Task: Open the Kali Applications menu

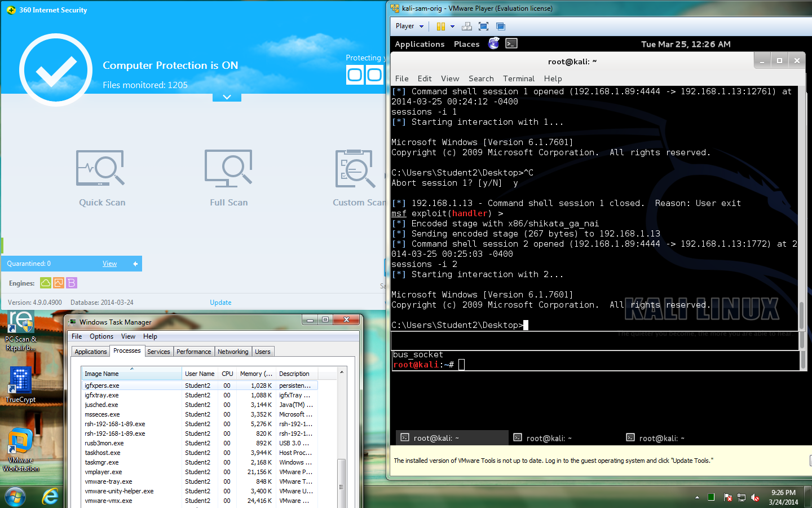Action: click(420, 44)
